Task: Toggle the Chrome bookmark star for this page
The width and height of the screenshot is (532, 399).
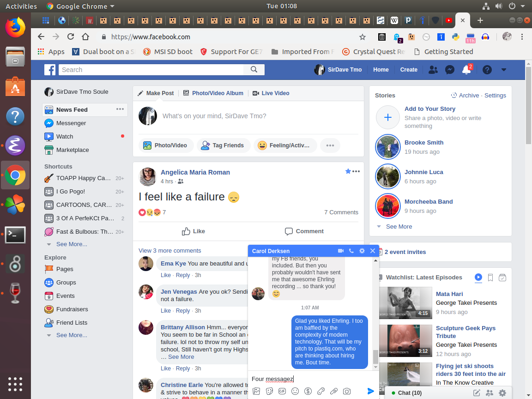Action: [x=363, y=37]
